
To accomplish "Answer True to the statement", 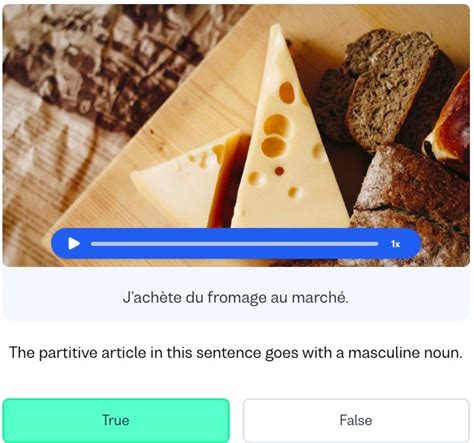I will click(116, 420).
